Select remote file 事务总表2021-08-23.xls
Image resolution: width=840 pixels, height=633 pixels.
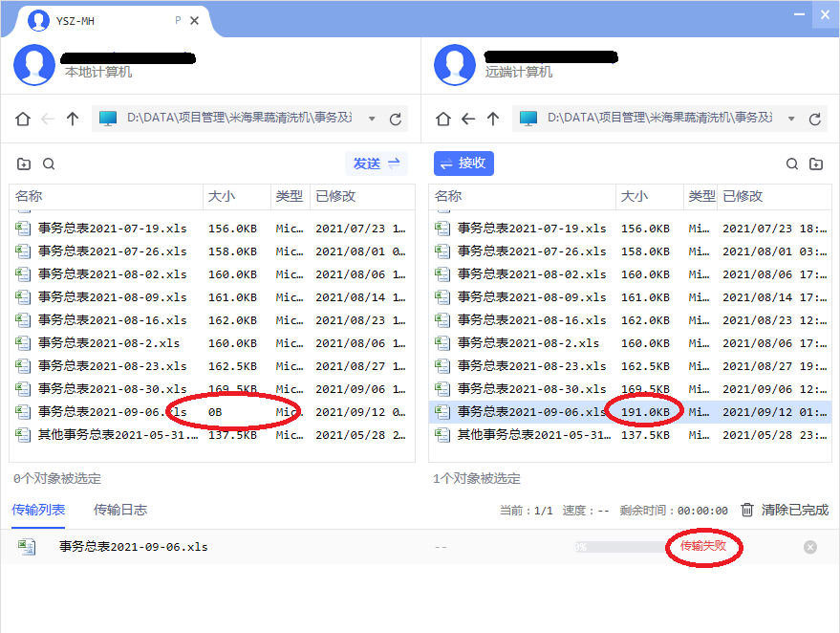point(630,366)
